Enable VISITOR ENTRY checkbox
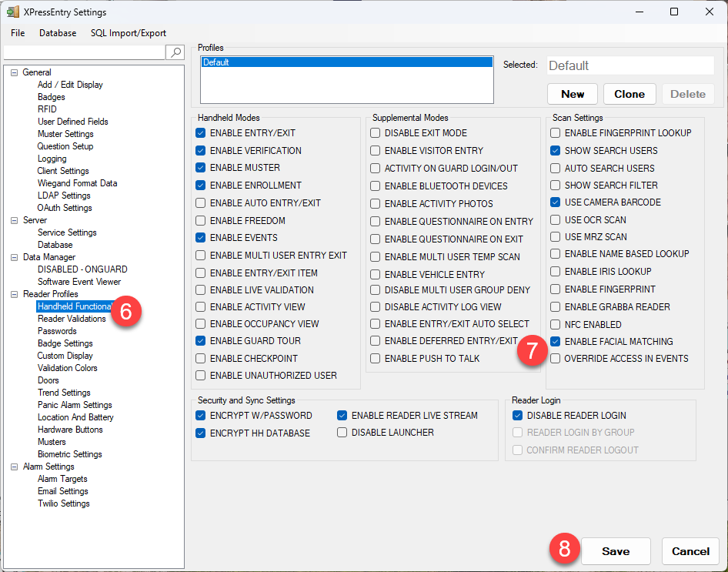Screen dimensions: 728x572 (x=375, y=150)
